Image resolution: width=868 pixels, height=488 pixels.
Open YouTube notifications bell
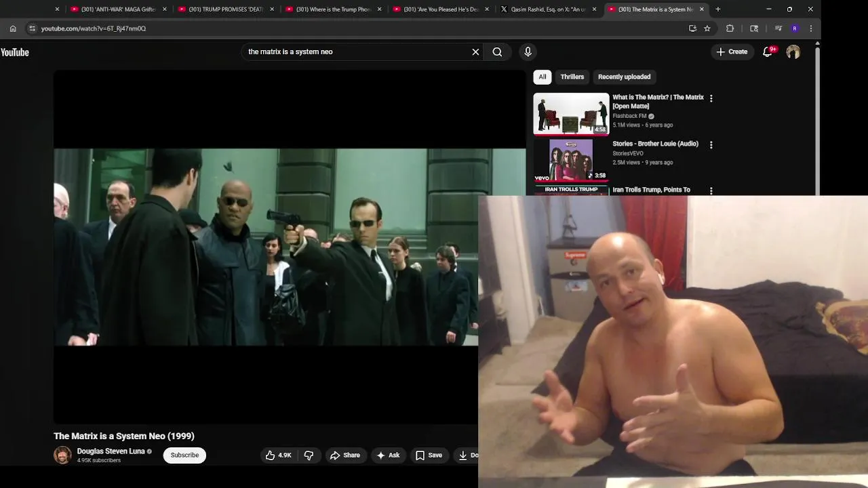[x=768, y=52]
